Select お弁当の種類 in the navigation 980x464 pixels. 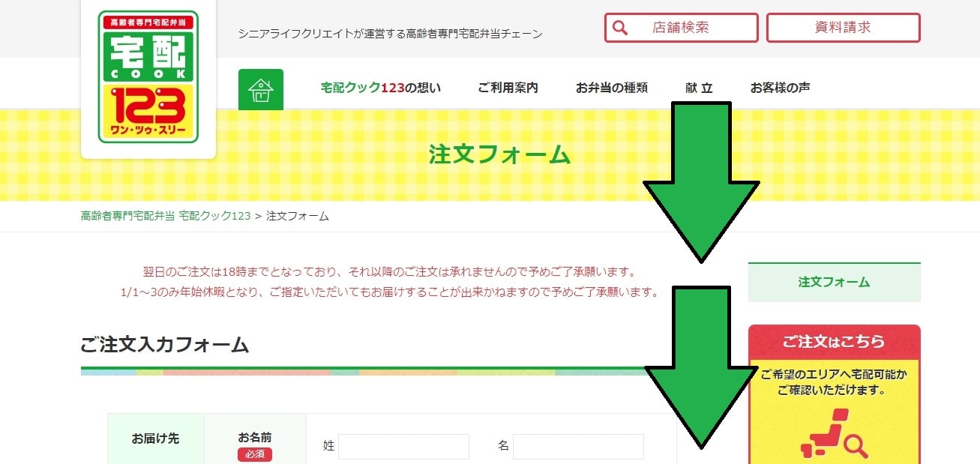tap(611, 88)
